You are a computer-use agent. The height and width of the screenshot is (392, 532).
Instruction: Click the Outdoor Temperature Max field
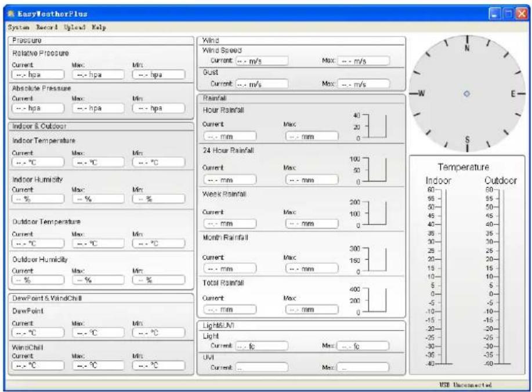click(x=99, y=244)
